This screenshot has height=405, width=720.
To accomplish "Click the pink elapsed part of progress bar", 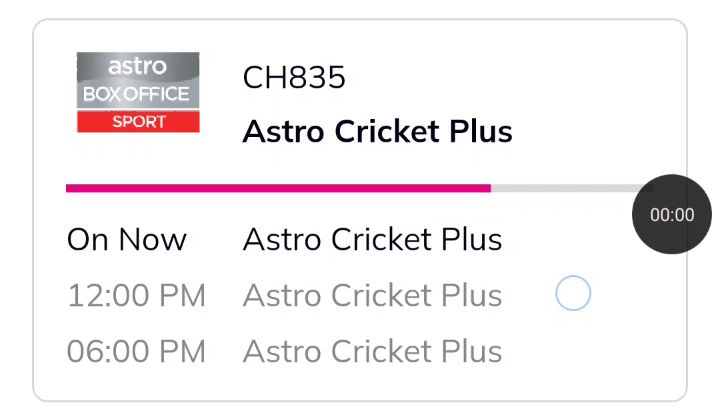I will [x=279, y=188].
